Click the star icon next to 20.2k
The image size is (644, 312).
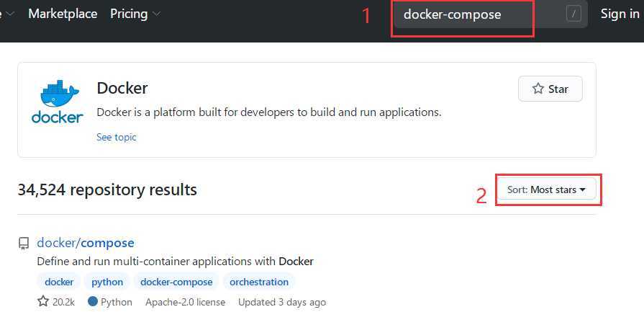(x=43, y=302)
